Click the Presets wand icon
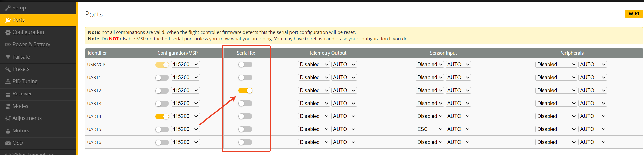The width and height of the screenshot is (644, 155). point(8,69)
